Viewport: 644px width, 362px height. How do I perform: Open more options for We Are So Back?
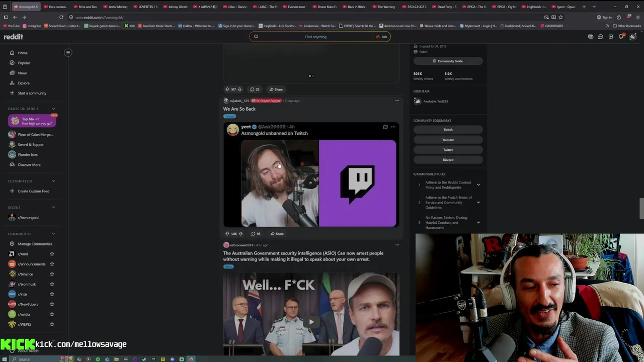[397, 101]
